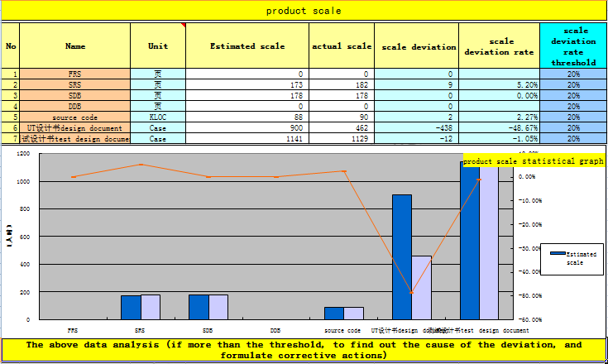Screen dimensions: 608x364
Task: Select the SRS dark blue chart bar
Action: [x=131, y=306]
